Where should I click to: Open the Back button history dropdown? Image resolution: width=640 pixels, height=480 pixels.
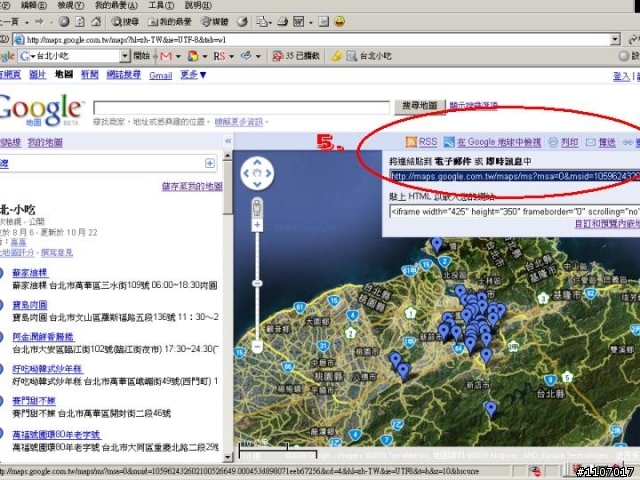point(27,22)
